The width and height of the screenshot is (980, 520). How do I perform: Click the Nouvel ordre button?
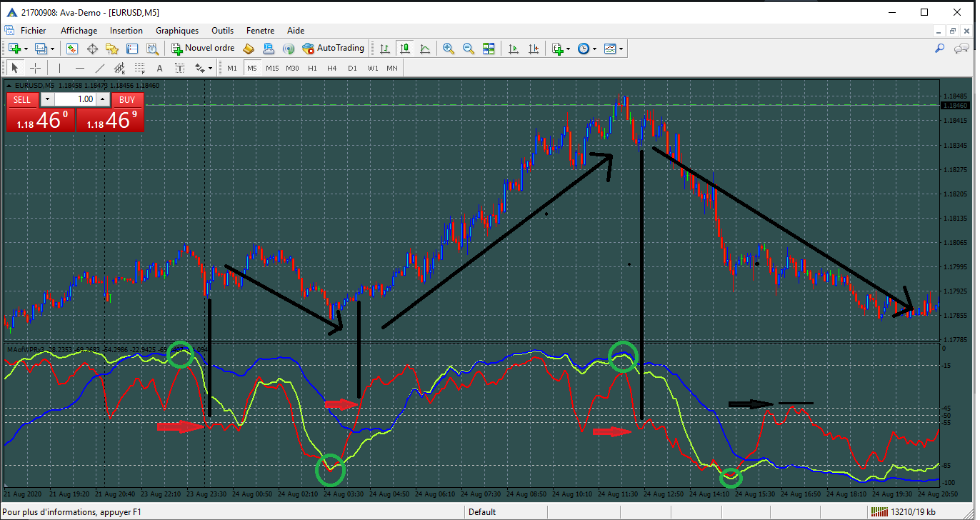pos(205,48)
